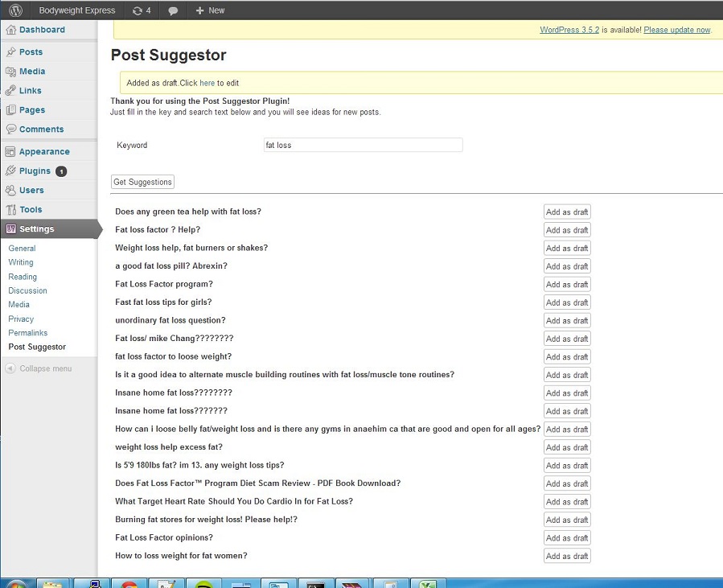Open the comments bubble icon in admin bar
This screenshot has width=723, height=588.
point(173,10)
